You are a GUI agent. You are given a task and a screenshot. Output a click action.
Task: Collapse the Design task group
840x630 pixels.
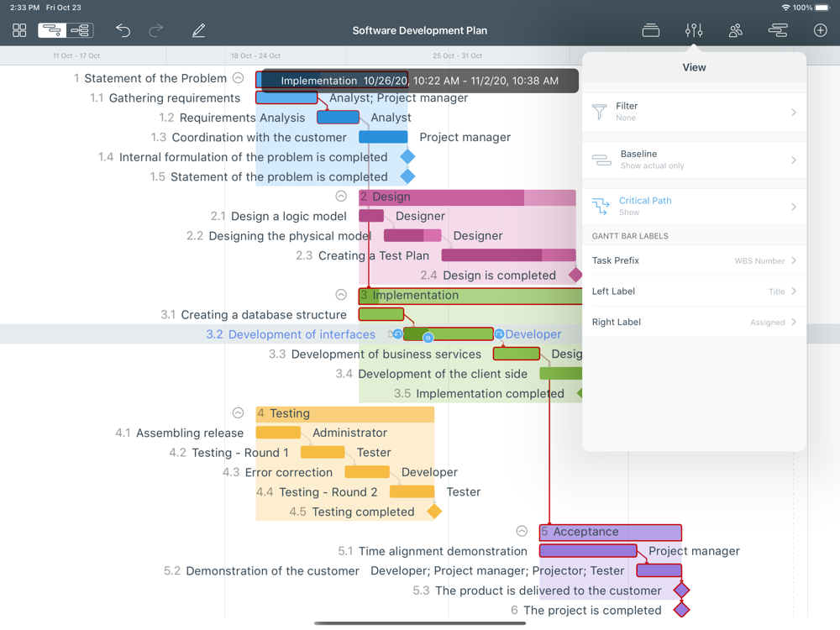point(341,197)
